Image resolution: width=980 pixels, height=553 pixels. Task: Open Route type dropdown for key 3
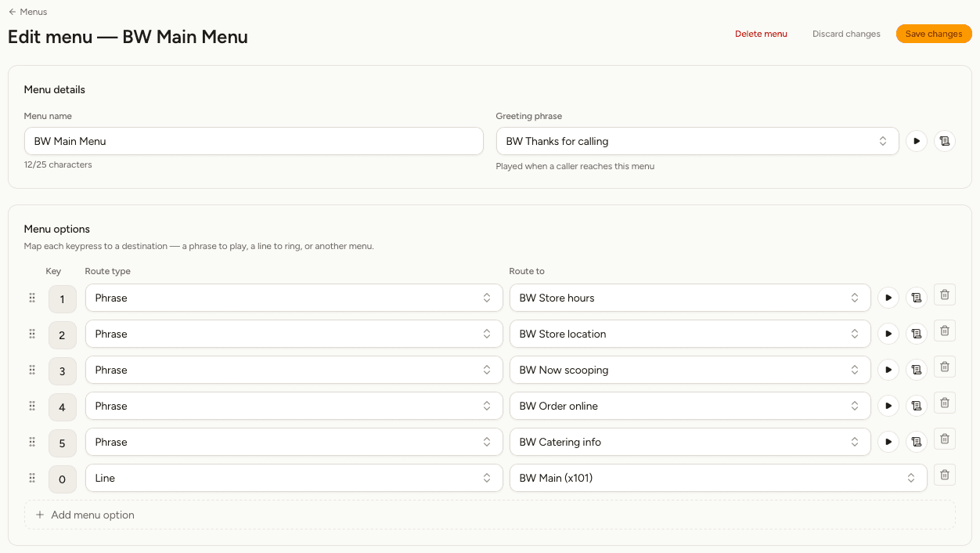[x=294, y=370]
